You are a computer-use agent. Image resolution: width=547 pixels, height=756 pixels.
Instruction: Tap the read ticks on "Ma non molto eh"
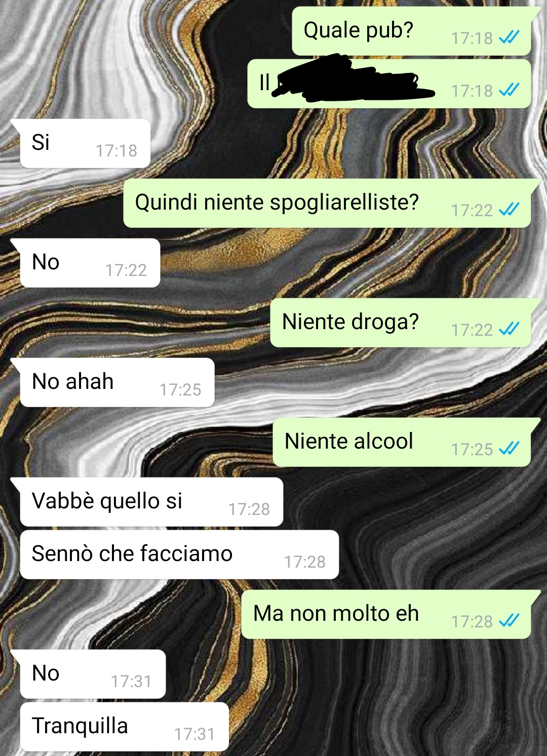[x=509, y=621]
